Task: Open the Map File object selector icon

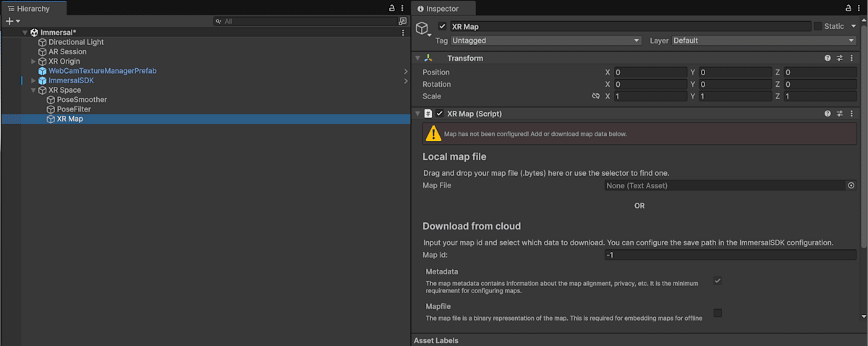Action: click(851, 185)
